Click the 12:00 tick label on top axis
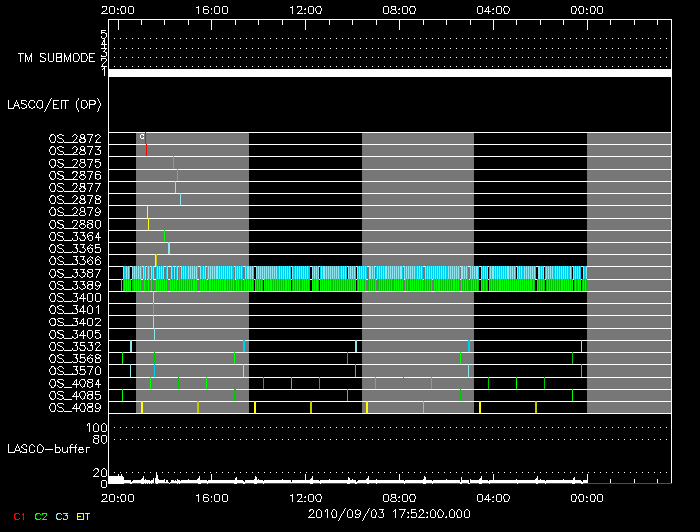Viewport: 700px width, 532px height. pyautogui.click(x=304, y=9)
